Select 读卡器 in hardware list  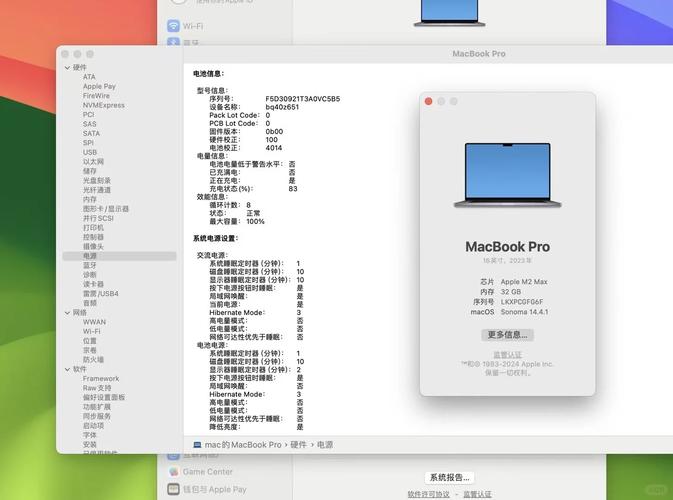point(93,284)
